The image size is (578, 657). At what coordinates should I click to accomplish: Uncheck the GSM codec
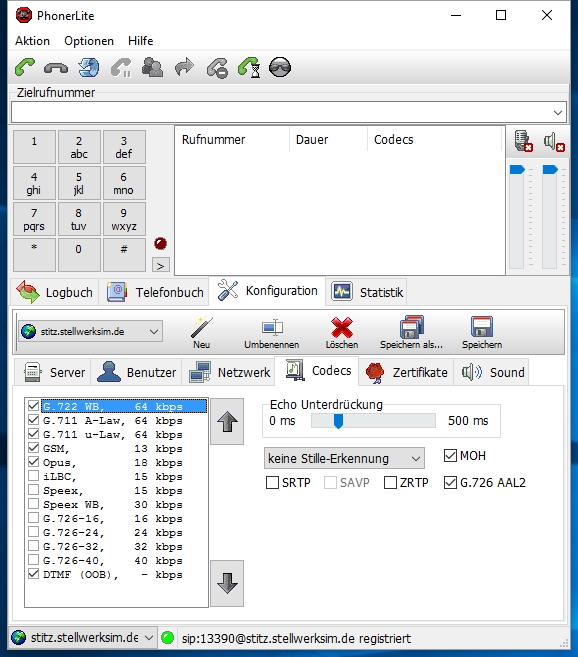pyautogui.click(x=34, y=448)
